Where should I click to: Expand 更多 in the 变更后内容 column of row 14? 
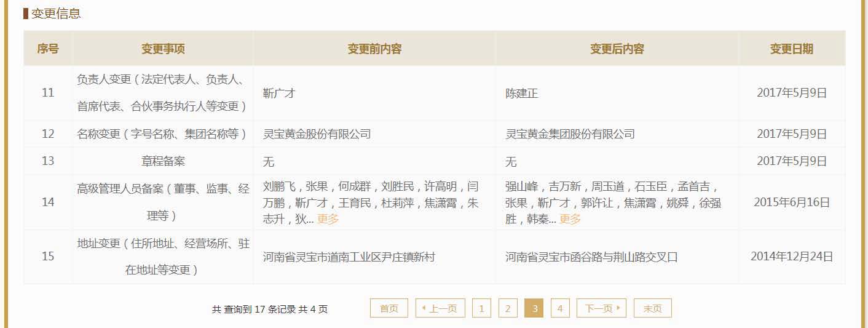(x=570, y=219)
